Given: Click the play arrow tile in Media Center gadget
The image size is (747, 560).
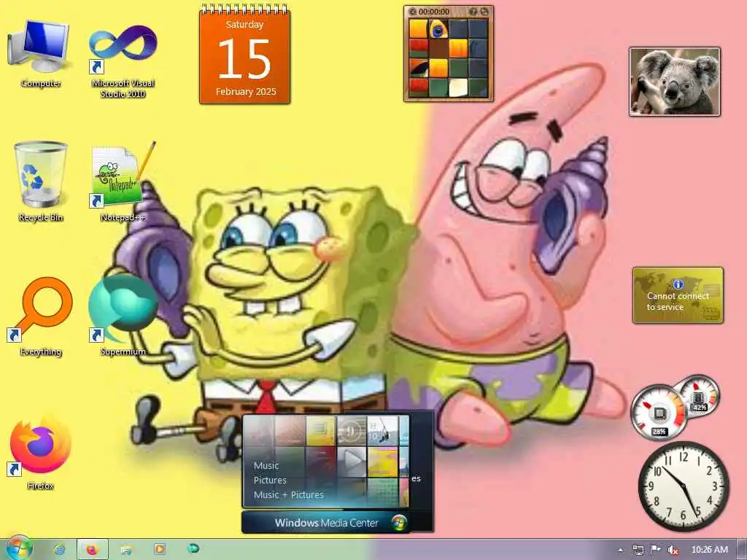Looking at the screenshot, I should (x=352, y=462).
